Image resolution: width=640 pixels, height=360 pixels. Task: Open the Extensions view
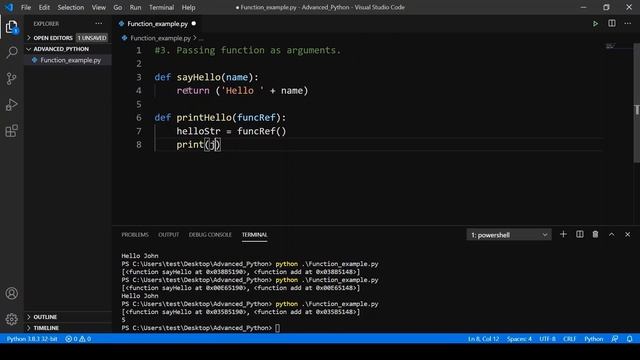point(11,131)
